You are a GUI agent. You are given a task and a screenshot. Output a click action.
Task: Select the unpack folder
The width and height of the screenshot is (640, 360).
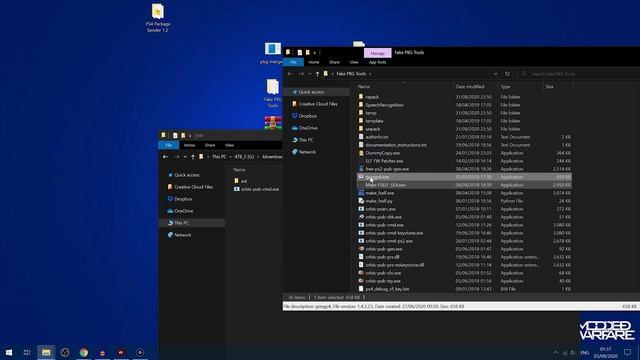[x=373, y=129]
